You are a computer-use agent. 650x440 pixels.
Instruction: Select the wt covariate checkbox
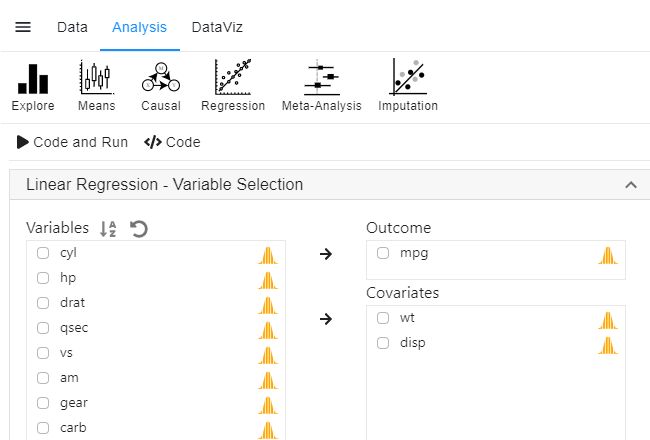click(383, 318)
